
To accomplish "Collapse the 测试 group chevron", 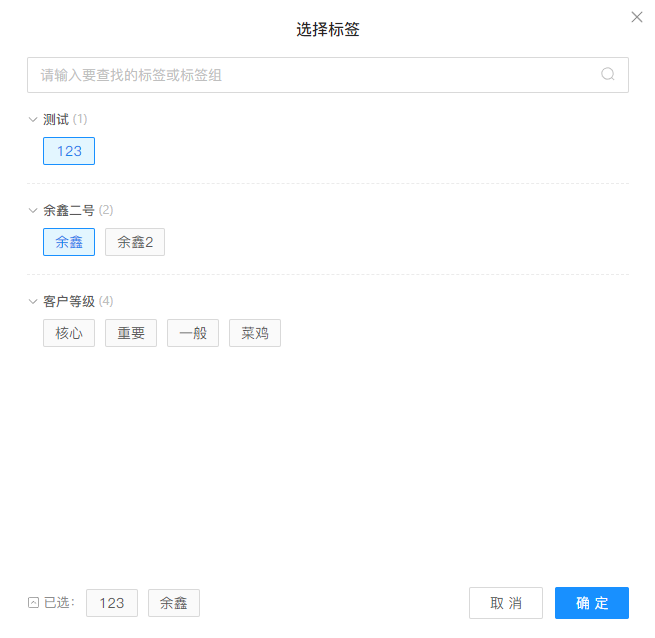I will coord(33,120).
